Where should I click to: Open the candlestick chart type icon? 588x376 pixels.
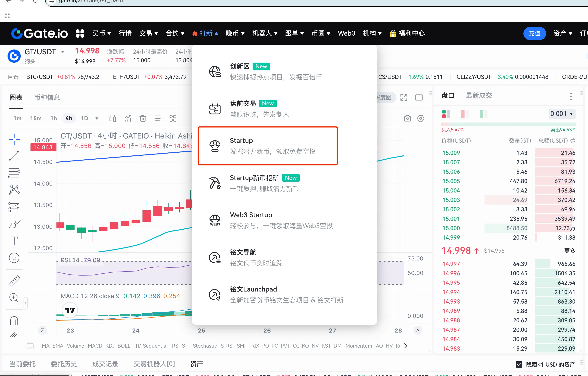pyautogui.click(x=113, y=118)
